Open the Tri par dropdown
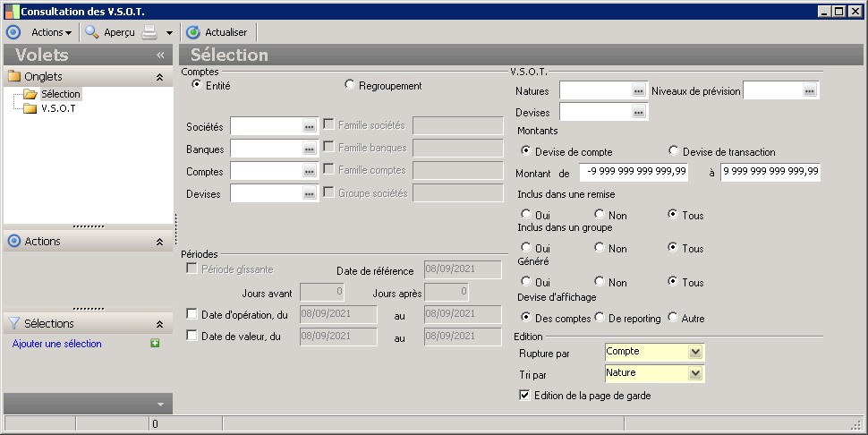Image resolution: width=868 pixels, height=435 pixels. (695, 373)
